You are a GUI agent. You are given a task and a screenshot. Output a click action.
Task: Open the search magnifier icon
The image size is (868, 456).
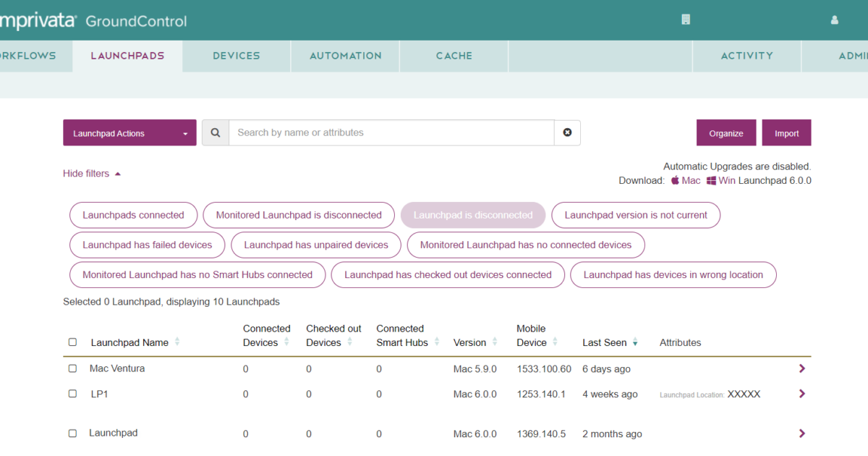click(215, 132)
